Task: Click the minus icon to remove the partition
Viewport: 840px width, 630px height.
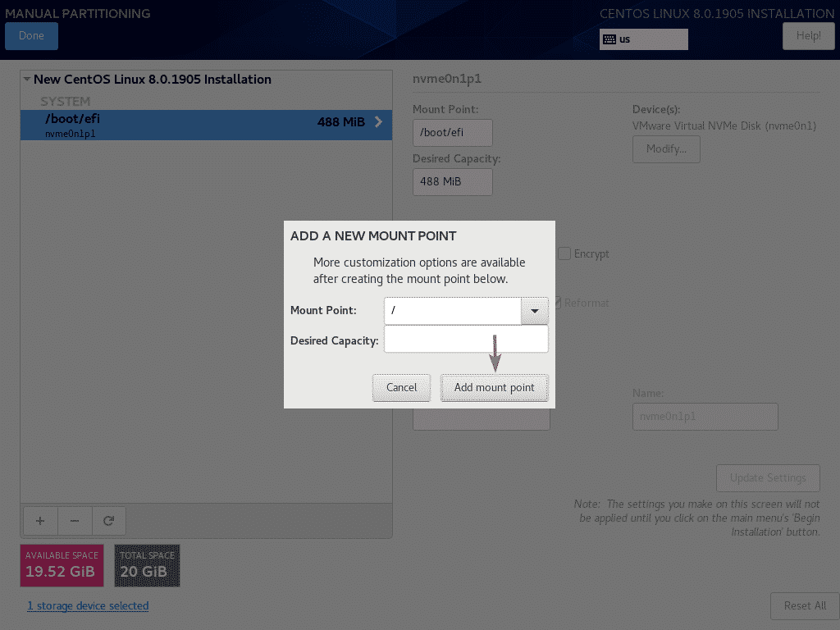Action: pos(75,521)
